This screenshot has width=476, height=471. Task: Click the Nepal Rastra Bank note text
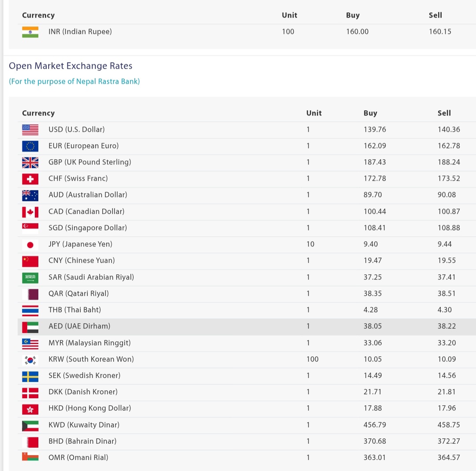click(x=74, y=82)
